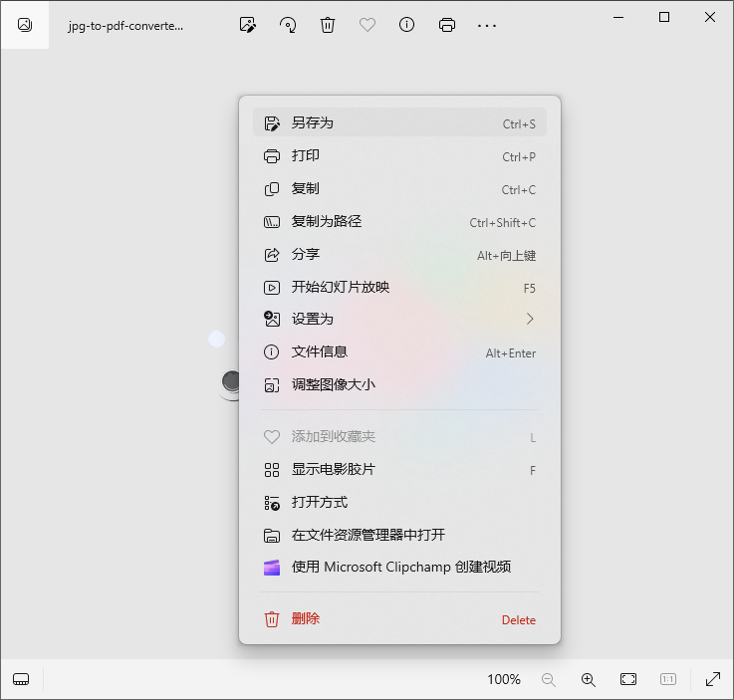
Task: Click the 100% zoom level value
Action: tap(504, 679)
